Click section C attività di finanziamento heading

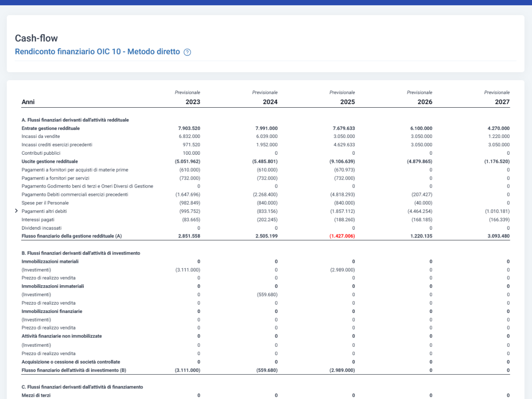click(82, 387)
